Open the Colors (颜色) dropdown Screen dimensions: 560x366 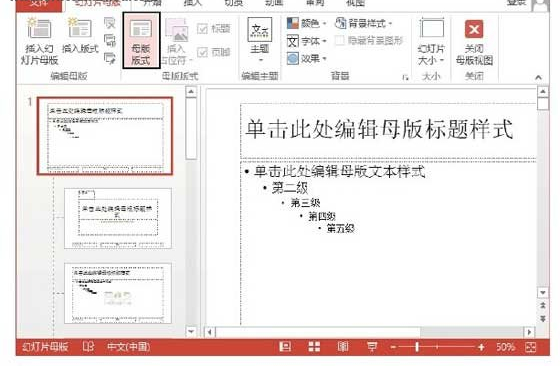pyautogui.click(x=306, y=24)
